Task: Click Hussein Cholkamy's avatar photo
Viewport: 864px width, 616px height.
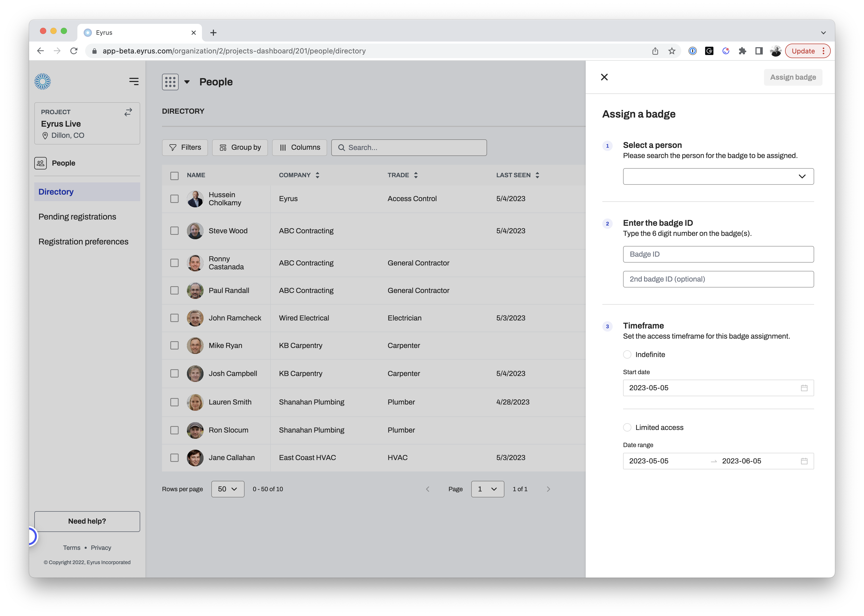Action: [195, 199]
